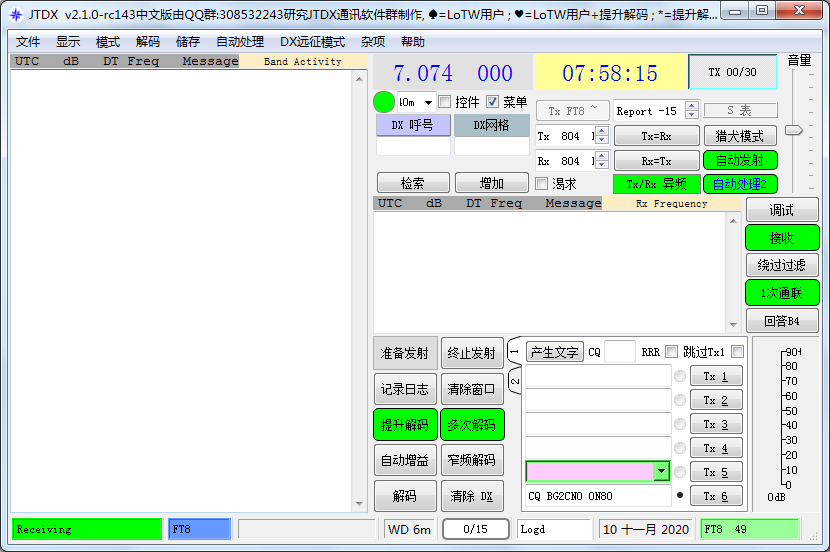Toggle the 提升解码 button
This screenshot has height=552, width=830.
[x=405, y=424]
